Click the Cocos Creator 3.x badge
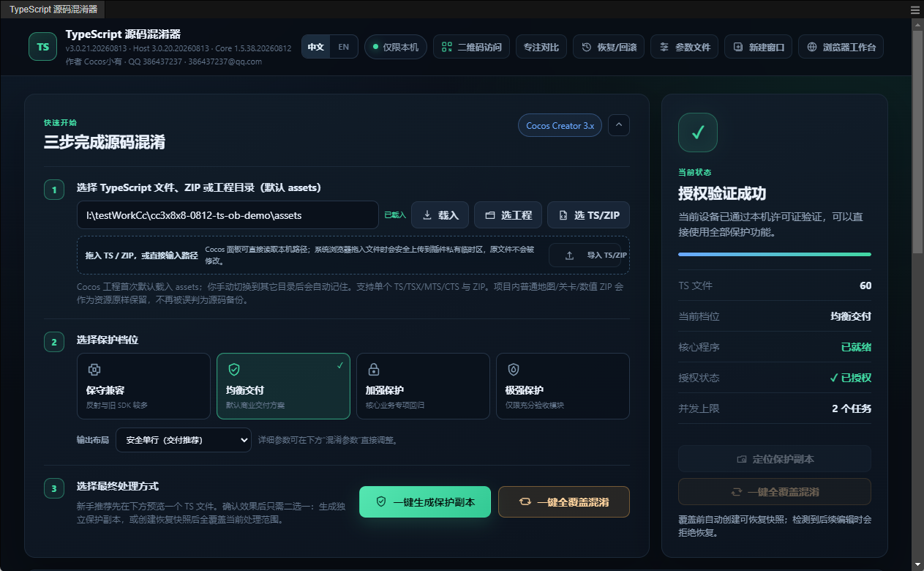The image size is (924, 571). click(x=560, y=126)
